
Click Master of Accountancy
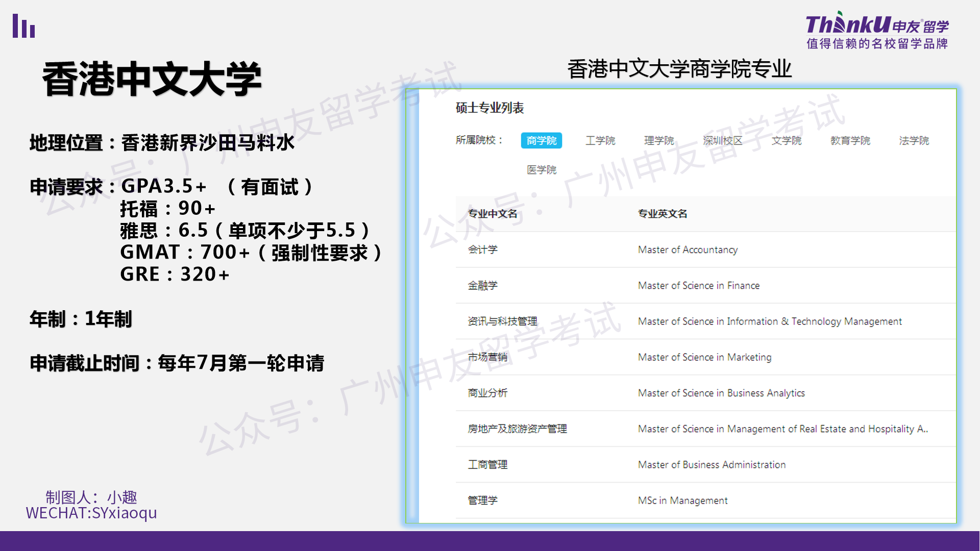688,249
